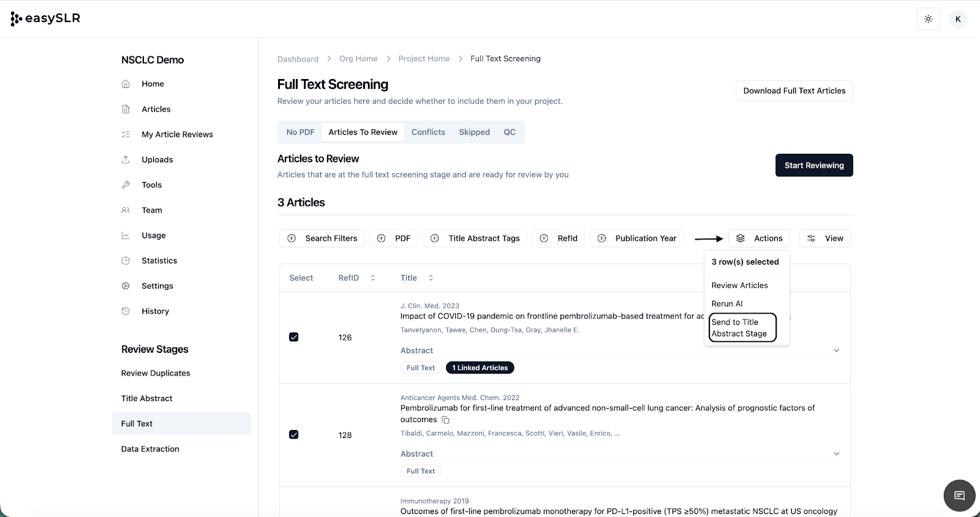This screenshot has width=980, height=517.
Task: Click the easySLR logo
Action: tap(46, 19)
